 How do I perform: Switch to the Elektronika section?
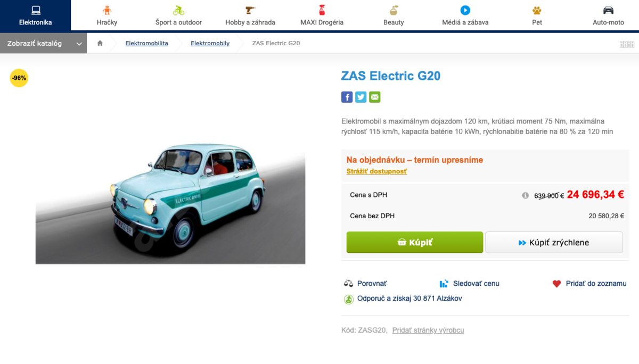35,15
